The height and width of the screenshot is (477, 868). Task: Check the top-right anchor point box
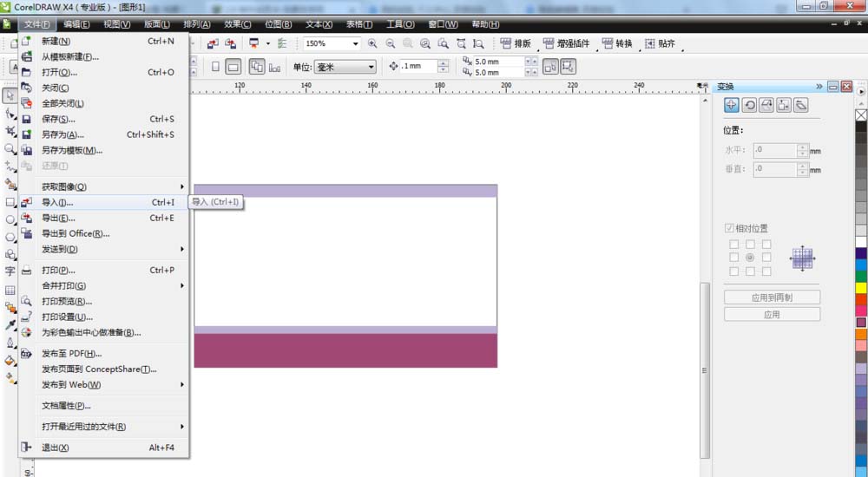(x=766, y=244)
